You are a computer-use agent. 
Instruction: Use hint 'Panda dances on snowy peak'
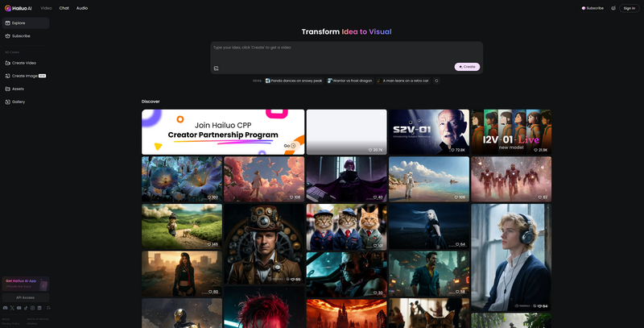[x=294, y=81]
